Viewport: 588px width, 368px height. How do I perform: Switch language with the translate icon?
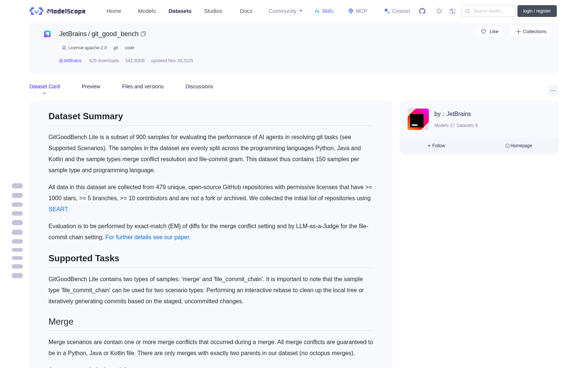(x=453, y=11)
